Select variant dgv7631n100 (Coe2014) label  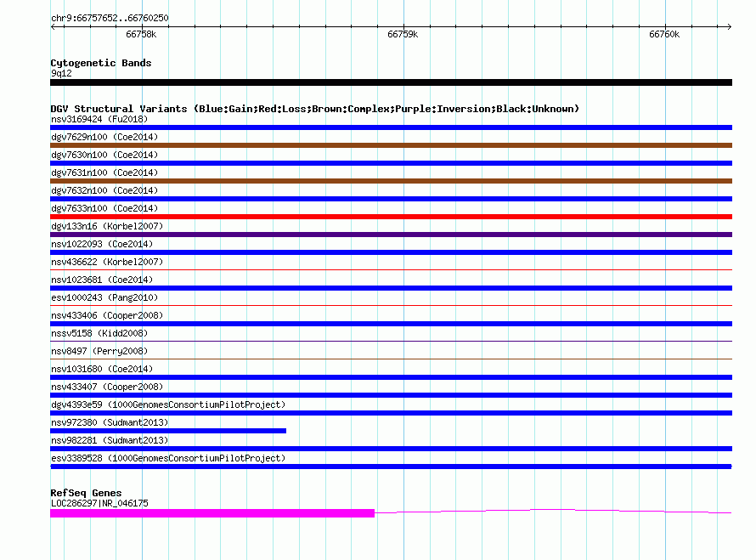pos(104,173)
